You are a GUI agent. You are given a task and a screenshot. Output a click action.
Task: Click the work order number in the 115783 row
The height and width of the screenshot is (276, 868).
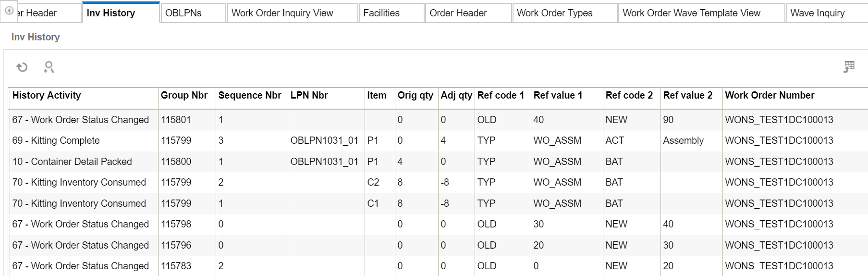click(x=779, y=266)
